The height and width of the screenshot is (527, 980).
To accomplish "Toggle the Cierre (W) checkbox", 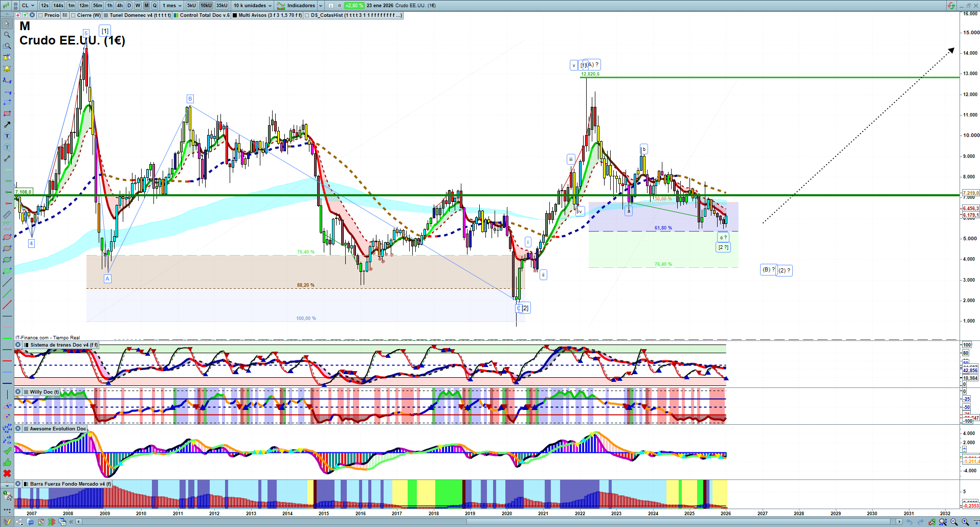I will coord(73,15).
